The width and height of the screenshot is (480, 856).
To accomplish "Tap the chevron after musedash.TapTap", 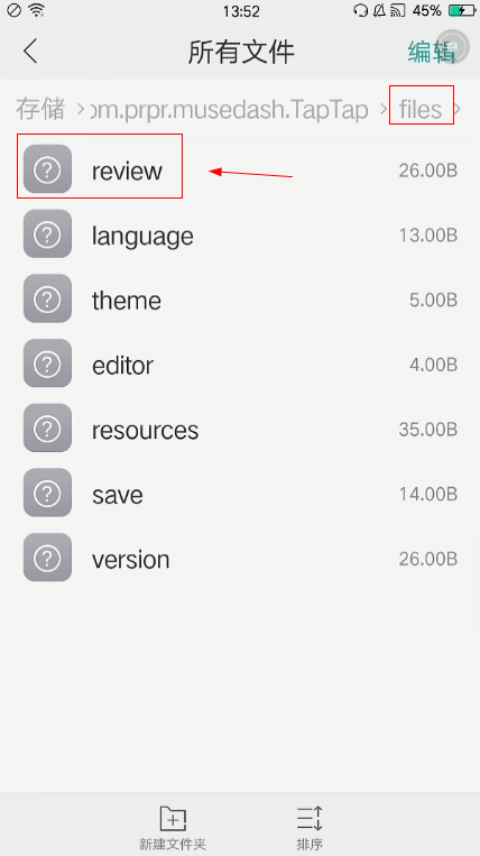I will point(384,109).
